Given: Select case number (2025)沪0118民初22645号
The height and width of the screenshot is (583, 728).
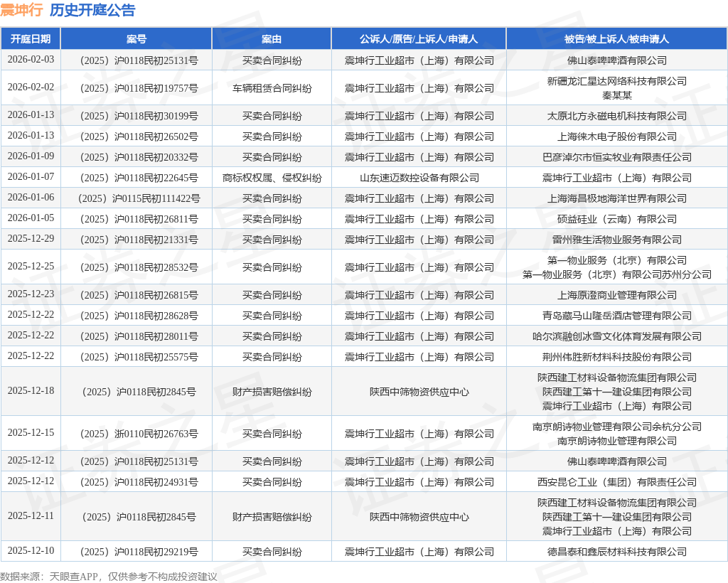Looking at the screenshot, I should (x=139, y=178).
